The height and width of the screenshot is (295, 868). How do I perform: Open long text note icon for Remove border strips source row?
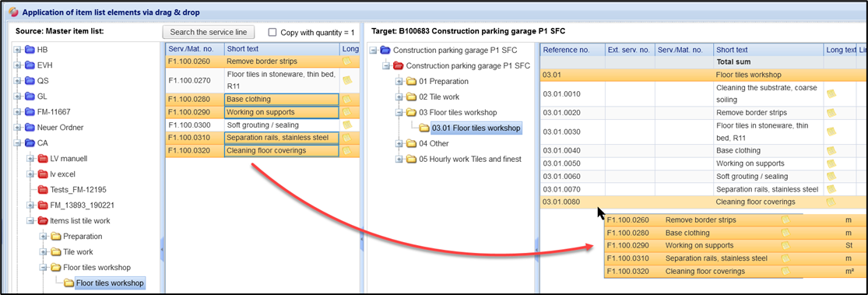coord(347,61)
